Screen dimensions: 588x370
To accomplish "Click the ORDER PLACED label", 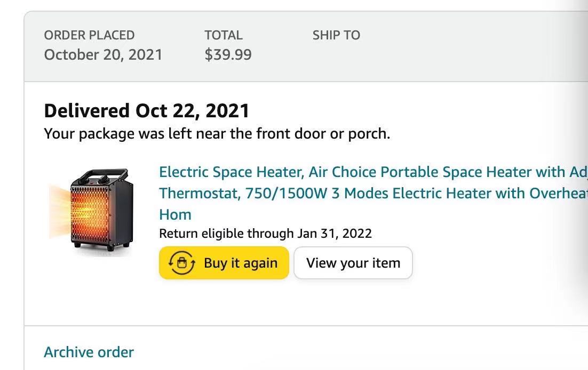I will point(89,35).
